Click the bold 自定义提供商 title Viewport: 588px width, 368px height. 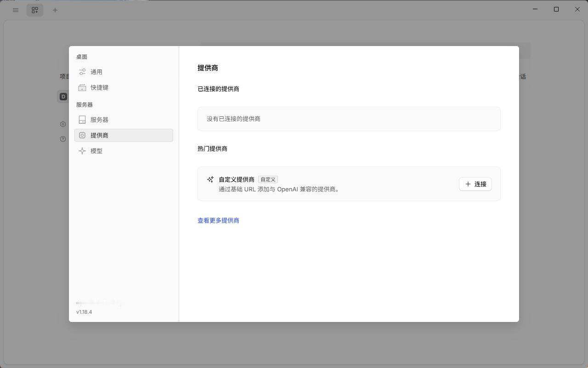pos(237,179)
